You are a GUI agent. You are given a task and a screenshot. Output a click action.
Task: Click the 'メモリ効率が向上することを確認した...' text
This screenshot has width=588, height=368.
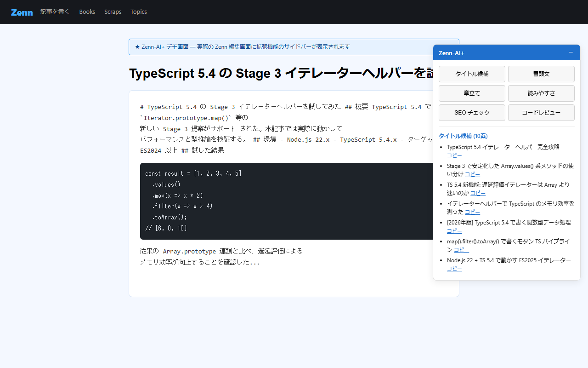click(x=200, y=262)
